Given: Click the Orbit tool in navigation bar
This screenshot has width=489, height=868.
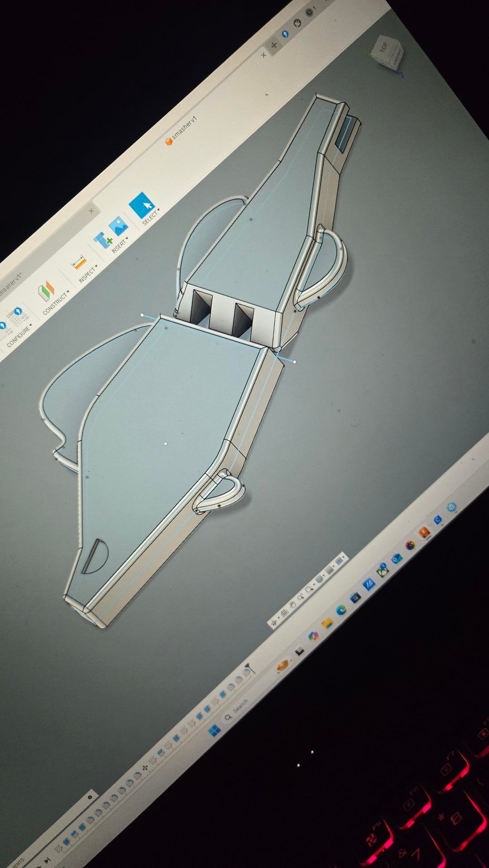Looking at the screenshot, I should point(273,623).
